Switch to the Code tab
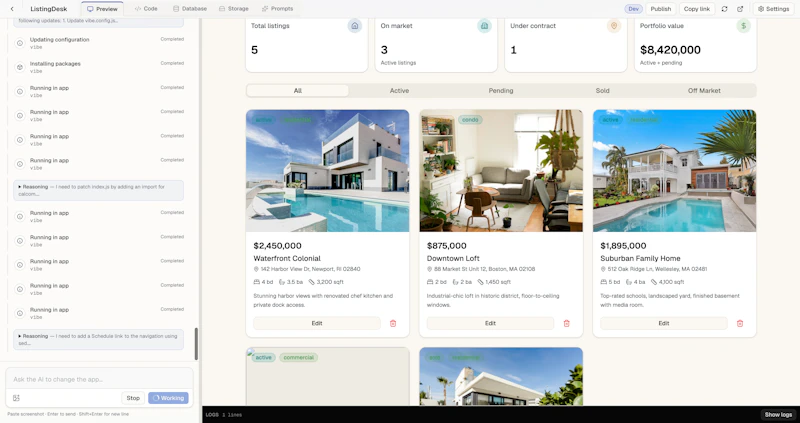Image resolution: width=800 pixels, height=423 pixels. (146, 9)
